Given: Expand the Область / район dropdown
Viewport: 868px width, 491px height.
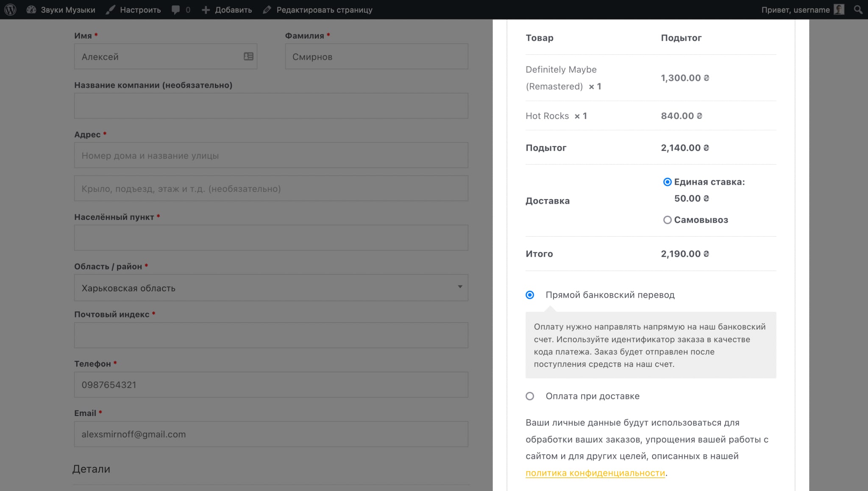Looking at the screenshot, I should pos(271,288).
